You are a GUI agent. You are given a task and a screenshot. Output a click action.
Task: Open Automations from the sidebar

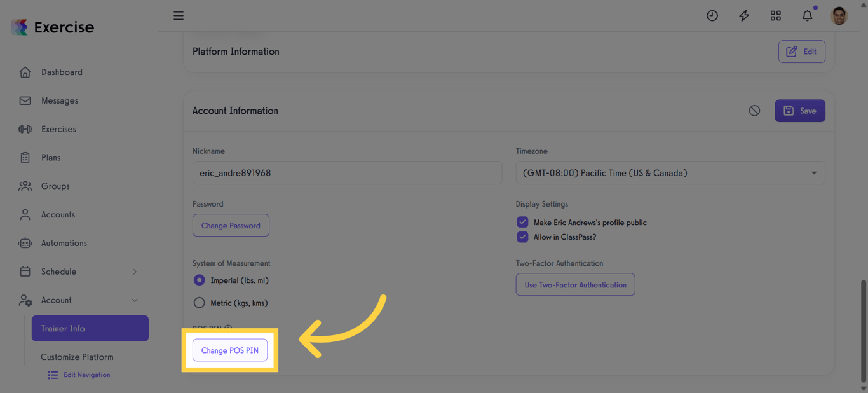(64, 243)
